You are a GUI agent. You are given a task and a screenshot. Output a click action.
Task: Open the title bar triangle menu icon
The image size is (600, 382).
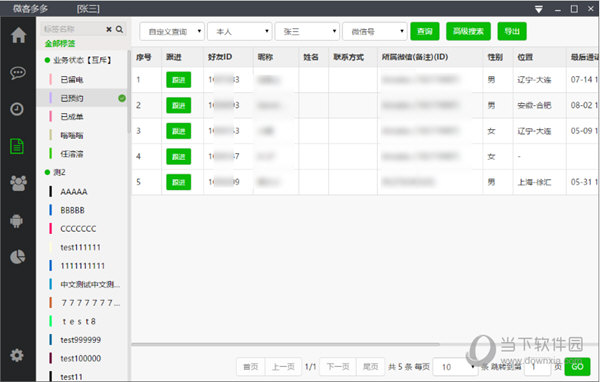click(x=539, y=9)
